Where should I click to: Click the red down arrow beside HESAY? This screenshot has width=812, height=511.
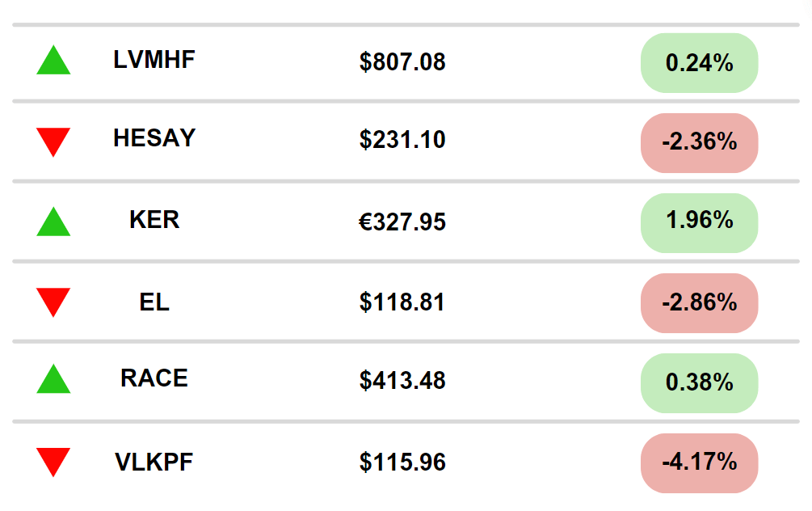[x=53, y=141]
